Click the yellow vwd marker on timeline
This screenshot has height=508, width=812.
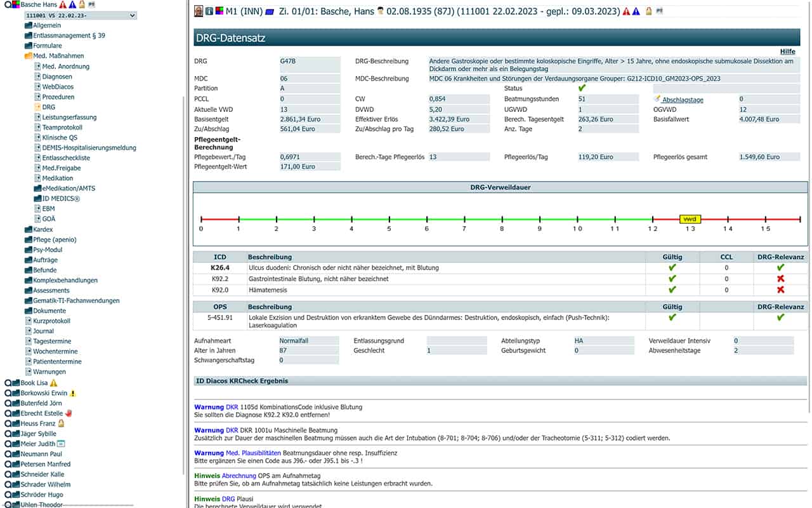(690, 218)
